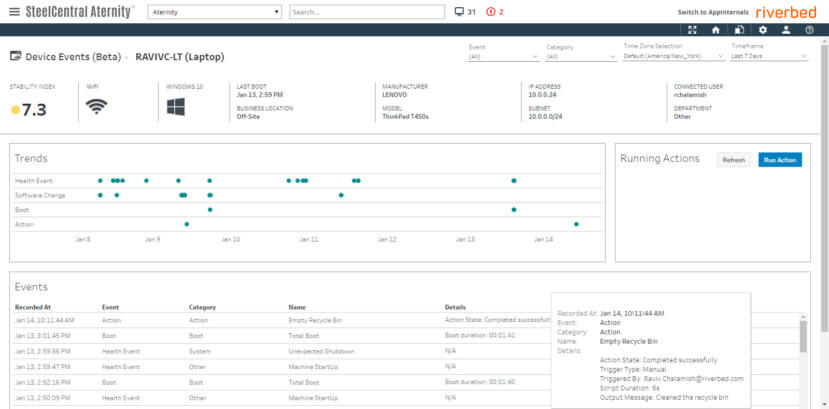
Task: Open the settings gear icon
Action: [x=762, y=30]
